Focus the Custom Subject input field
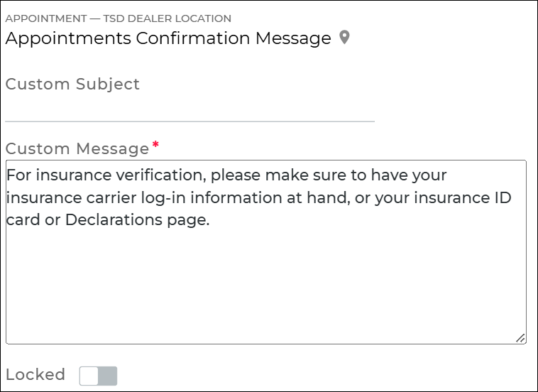This screenshot has height=392, width=538. pos(190,111)
